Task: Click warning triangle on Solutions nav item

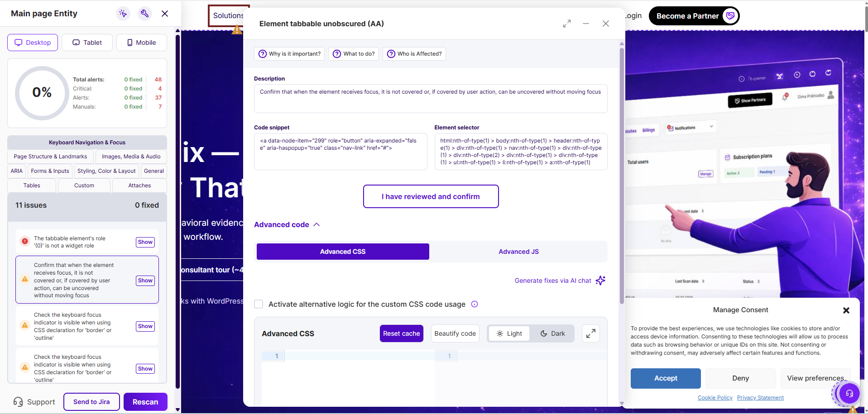Action: [237, 30]
